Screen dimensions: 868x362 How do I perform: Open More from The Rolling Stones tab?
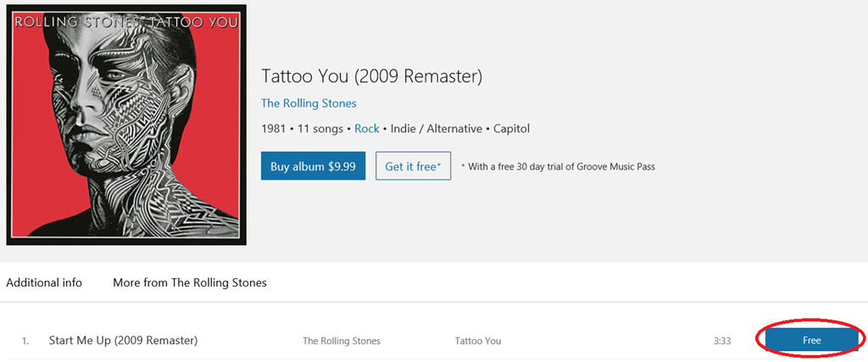pyautogui.click(x=190, y=282)
